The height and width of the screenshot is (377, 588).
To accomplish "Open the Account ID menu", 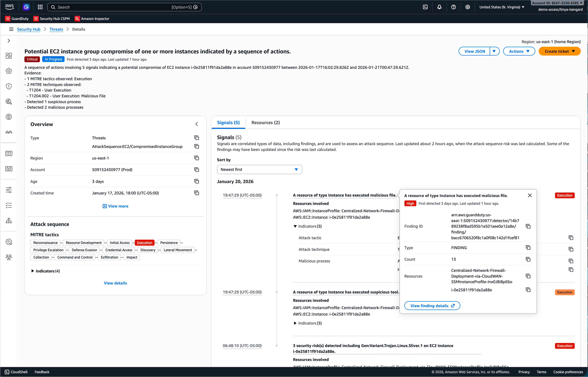I will (557, 3).
